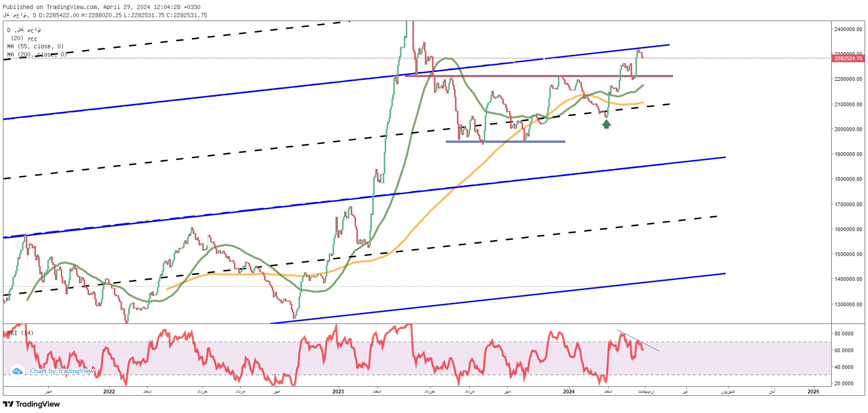Click the 1400000.00 price axis label

(848, 279)
